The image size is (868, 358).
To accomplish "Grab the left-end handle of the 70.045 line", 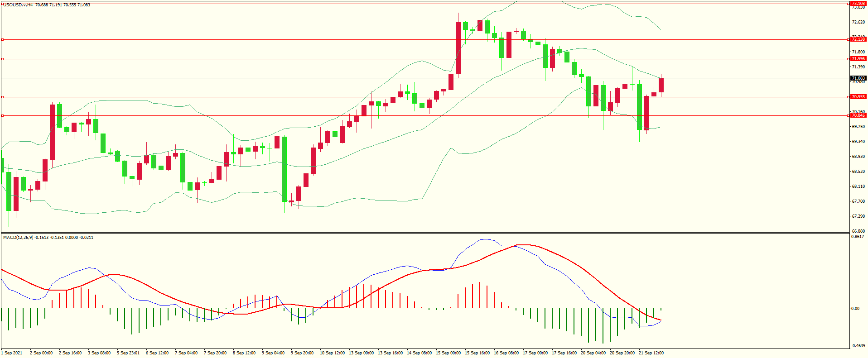I will click(2, 115).
